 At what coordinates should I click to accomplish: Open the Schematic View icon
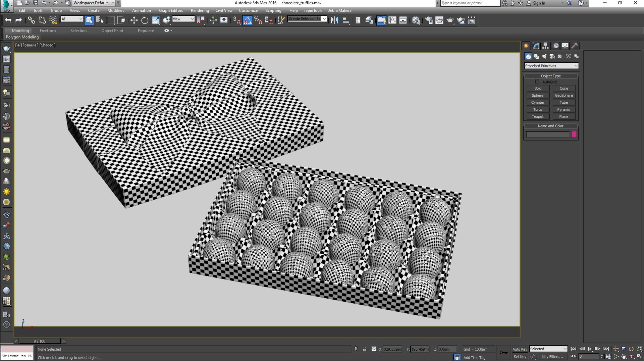tap(403, 20)
